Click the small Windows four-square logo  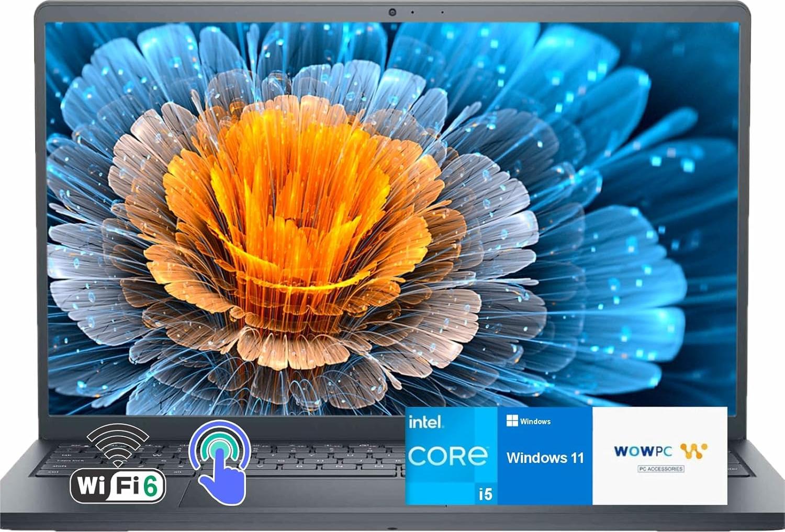coord(512,421)
